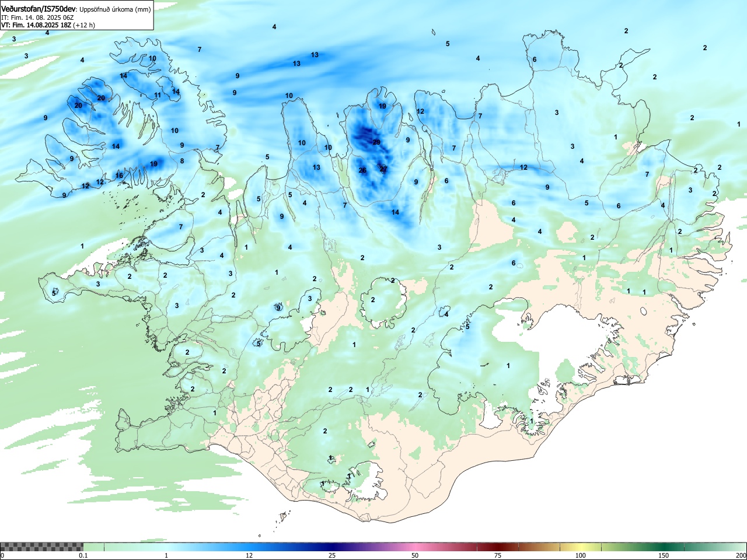This screenshot has height=560, width=747.
Task: Click the color scale label 75
Action: click(498, 555)
